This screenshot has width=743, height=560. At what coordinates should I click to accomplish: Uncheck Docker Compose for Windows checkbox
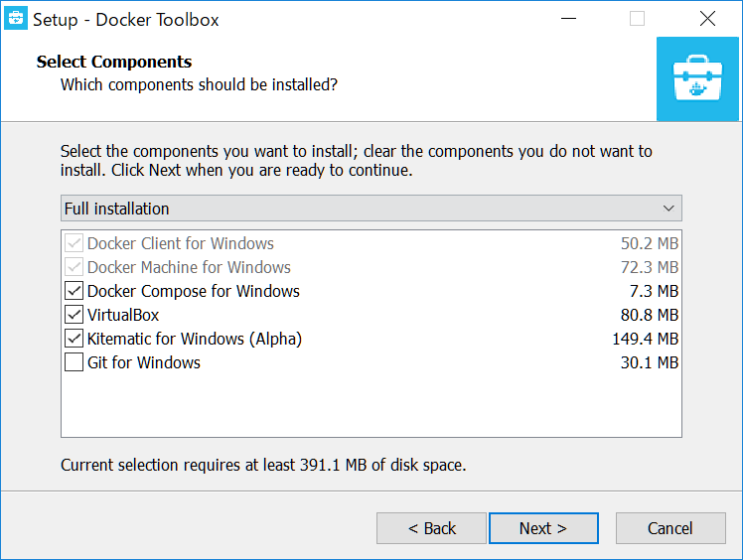74,291
